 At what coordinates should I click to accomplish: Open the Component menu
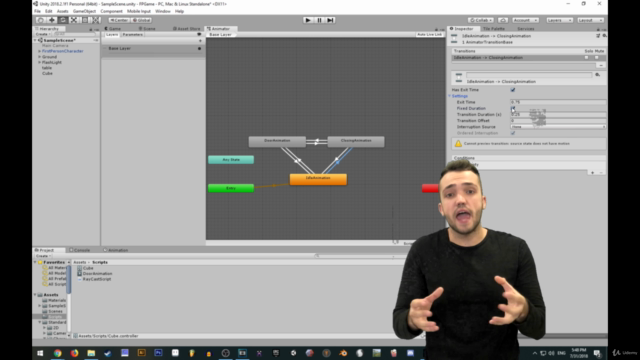click(x=111, y=11)
